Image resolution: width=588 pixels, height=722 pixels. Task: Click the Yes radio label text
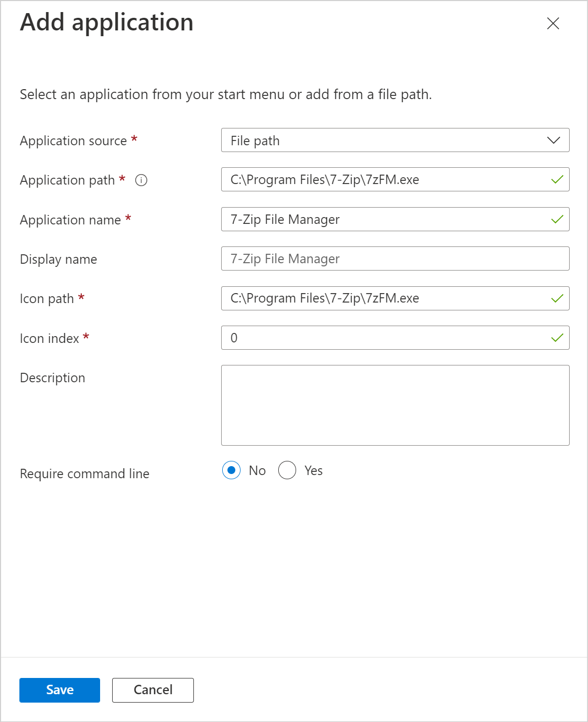[x=313, y=471]
